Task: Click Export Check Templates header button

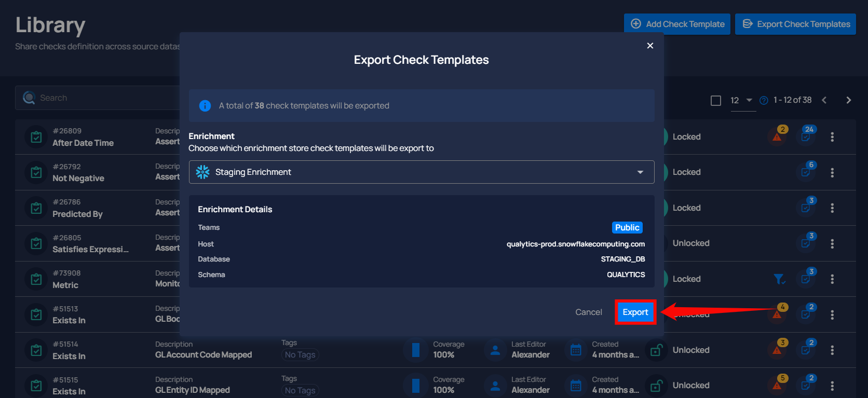Action: point(795,24)
